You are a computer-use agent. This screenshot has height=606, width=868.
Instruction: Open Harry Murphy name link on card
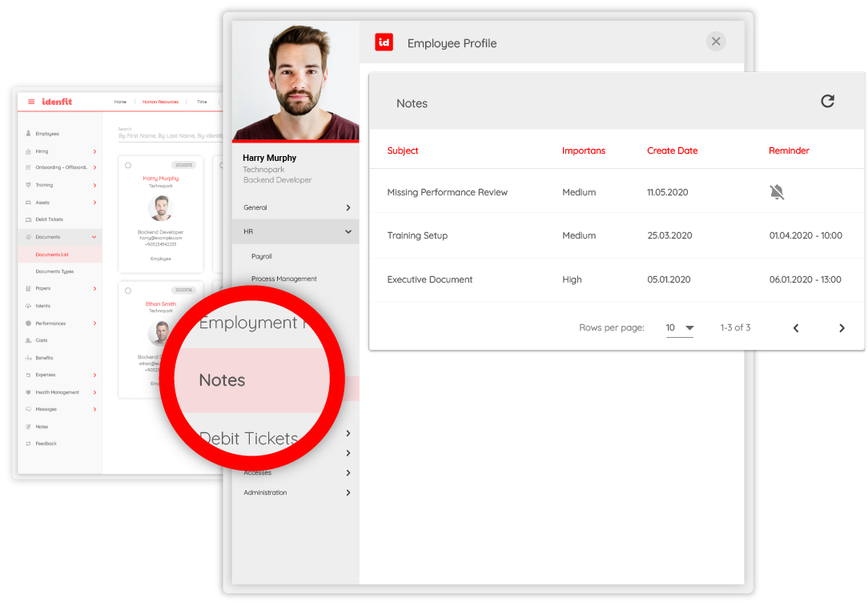(x=160, y=179)
